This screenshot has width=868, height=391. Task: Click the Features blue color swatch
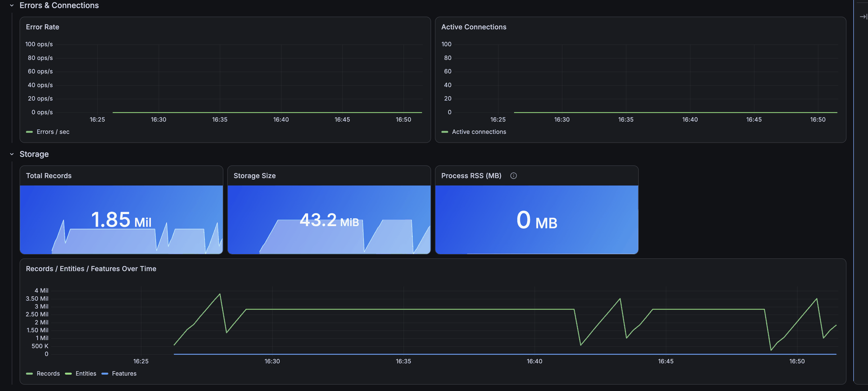105,374
